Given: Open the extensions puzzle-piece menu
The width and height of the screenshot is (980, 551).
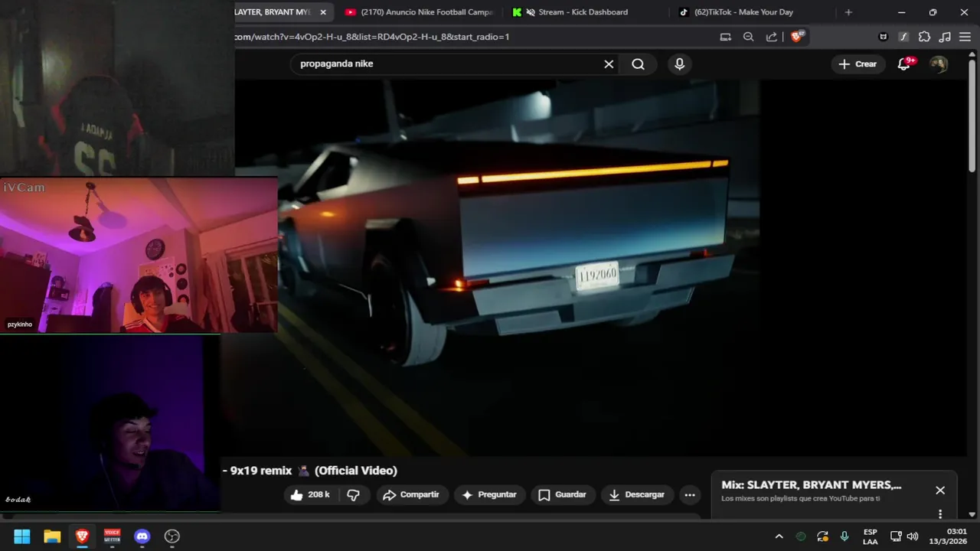Looking at the screenshot, I should click(924, 37).
